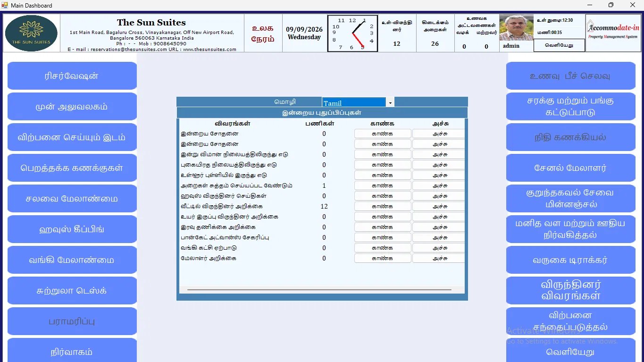Click காண்க for புகையிரத நிலையத்திலிருந்து எடு
644x362 pixels.
383,165
